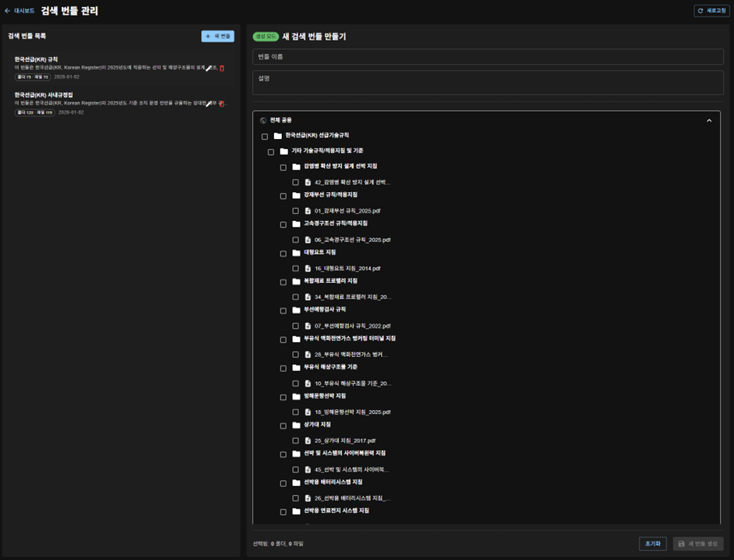Click red delete icon for 한국선급(KR) 규칙
Screen dimensions: 734x560
point(222,68)
